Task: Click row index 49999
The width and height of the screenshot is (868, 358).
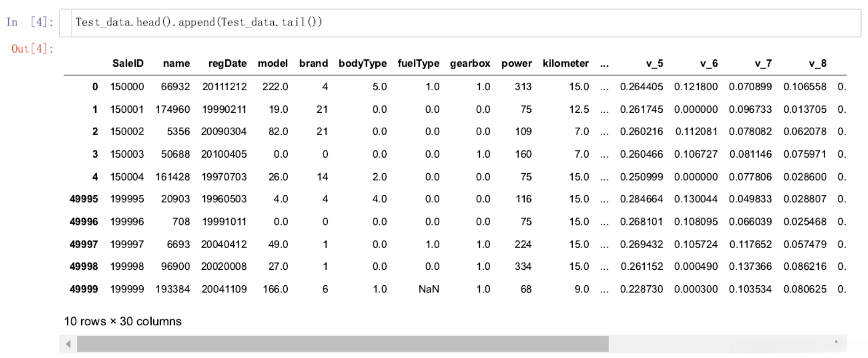Action: tap(84, 289)
